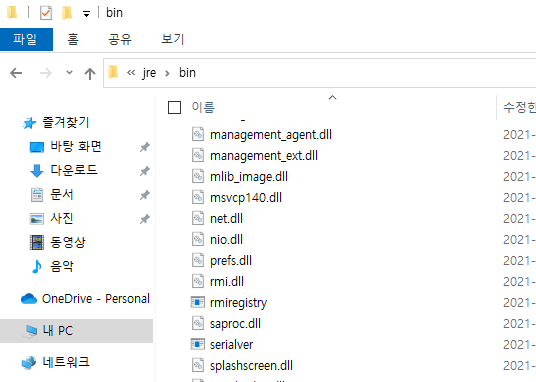The width and height of the screenshot is (536, 382).
Task: Select the management_agent.dll file
Action: (x=271, y=135)
